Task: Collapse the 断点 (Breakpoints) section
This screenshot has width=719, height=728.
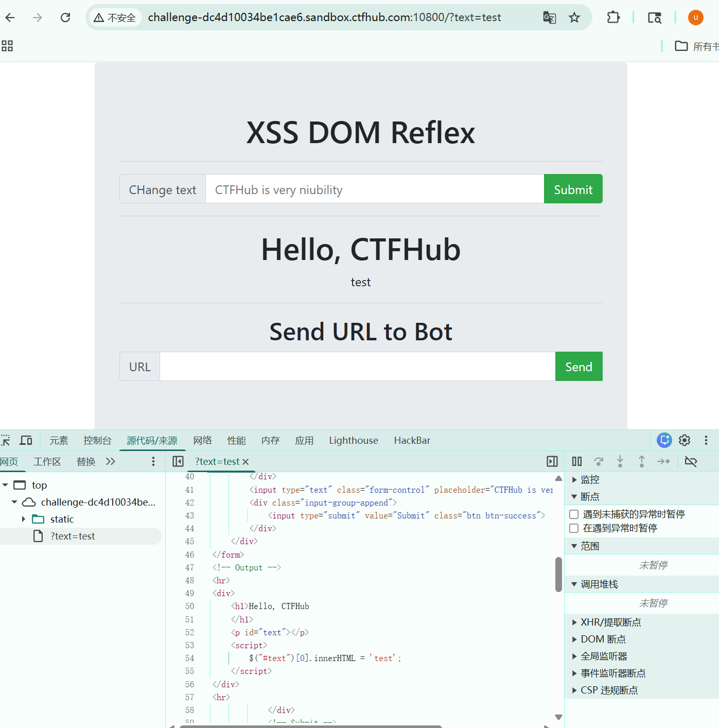Action: [x=574, y=497]
